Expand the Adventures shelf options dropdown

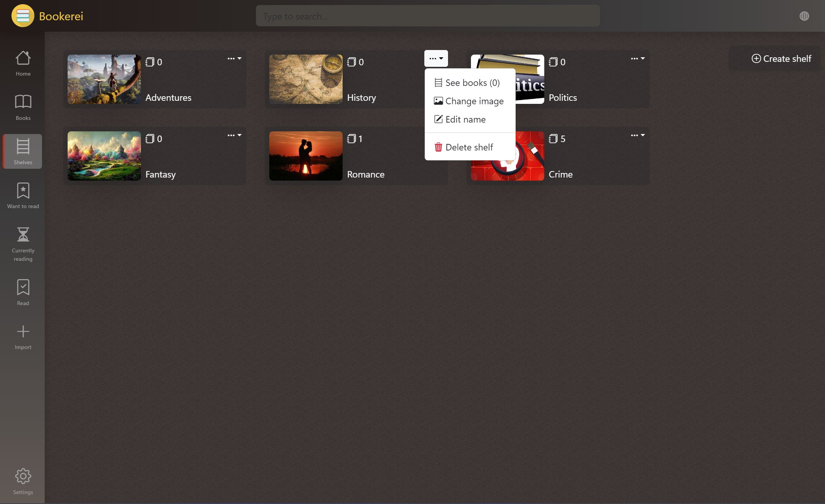pos(234,59)
